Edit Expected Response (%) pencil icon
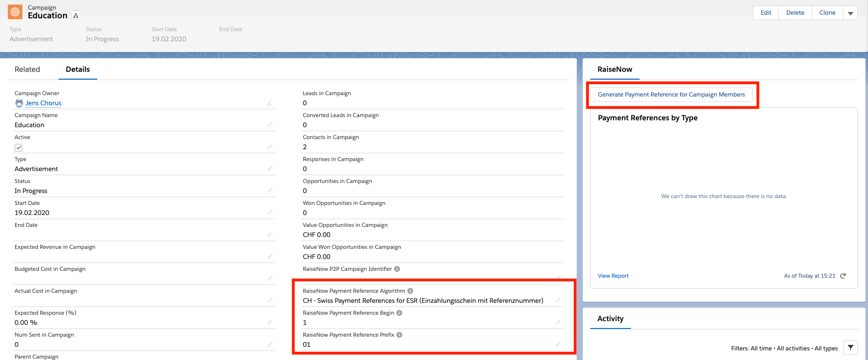This screenshot has width=868, height=360. [x=270, y=322]
